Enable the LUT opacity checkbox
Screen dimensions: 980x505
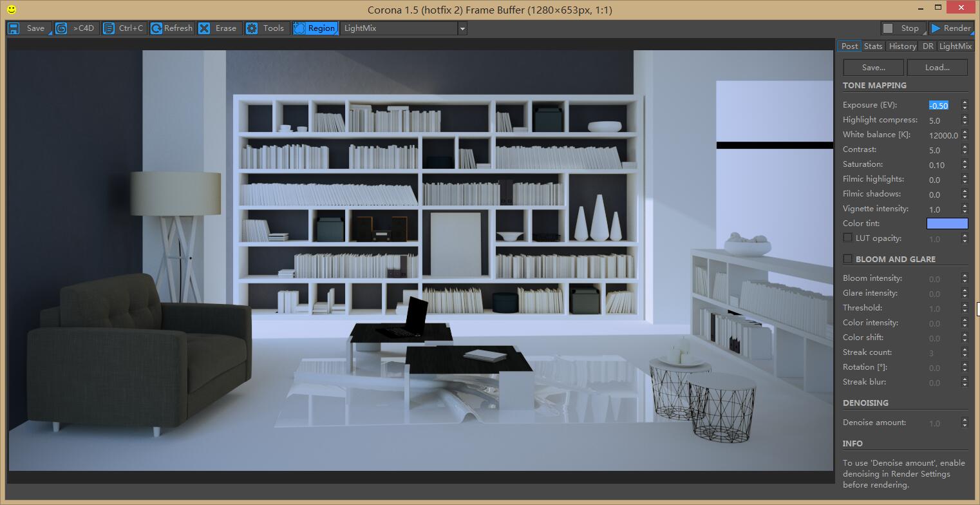coord(847,238)
